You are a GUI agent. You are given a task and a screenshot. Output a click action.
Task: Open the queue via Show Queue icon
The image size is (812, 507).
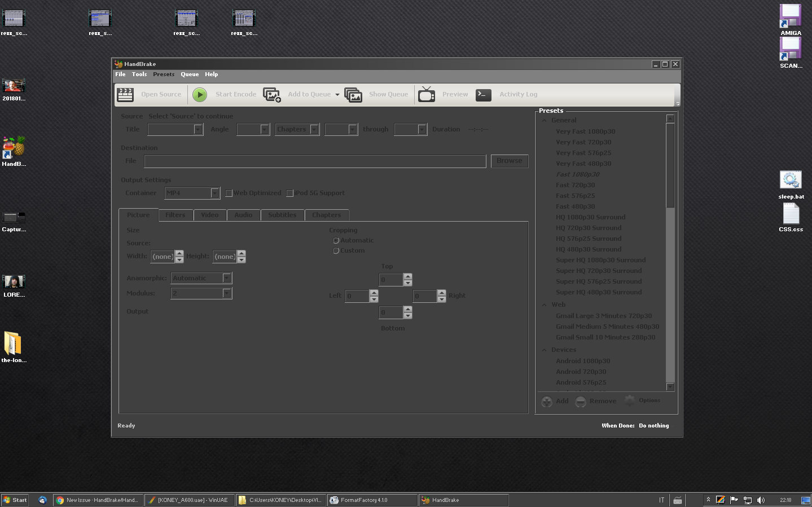click(x=353, y=94)
